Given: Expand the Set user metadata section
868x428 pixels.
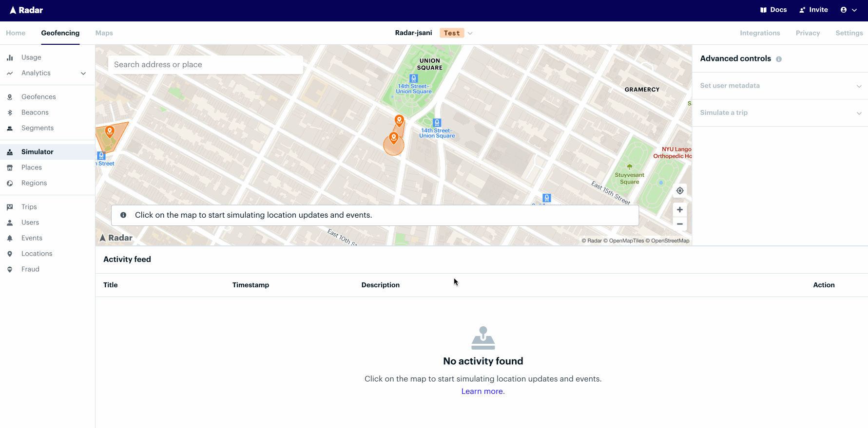Looking at the screenshot, I should point(780,86).
